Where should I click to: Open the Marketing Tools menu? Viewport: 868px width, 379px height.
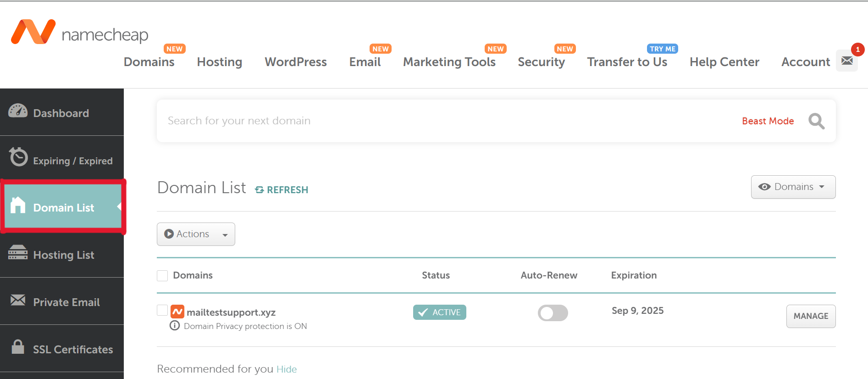pyautogui.click(x=449, y=62)
